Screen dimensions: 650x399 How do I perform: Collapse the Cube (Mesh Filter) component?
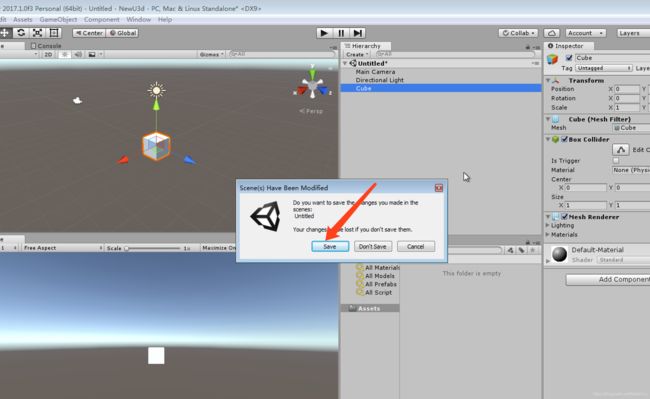pos(548,119)
